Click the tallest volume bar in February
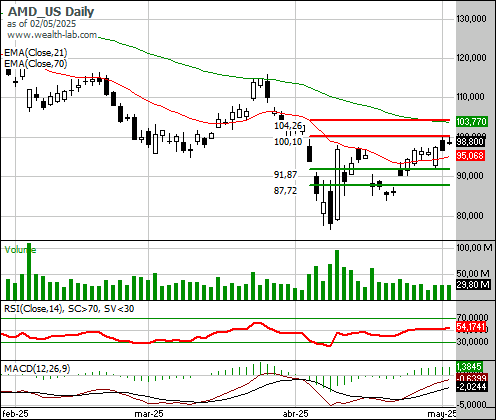The width and height of the screenshot is (496, 420). pos(29,271)
